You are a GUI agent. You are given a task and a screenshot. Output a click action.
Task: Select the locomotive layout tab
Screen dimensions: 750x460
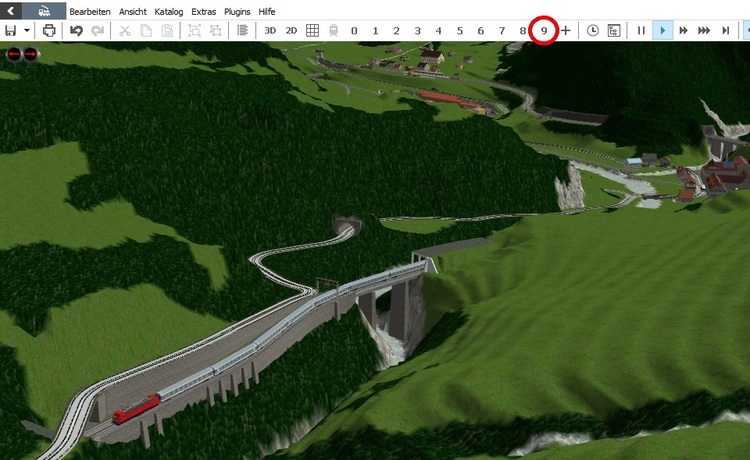tap(44, 11)
